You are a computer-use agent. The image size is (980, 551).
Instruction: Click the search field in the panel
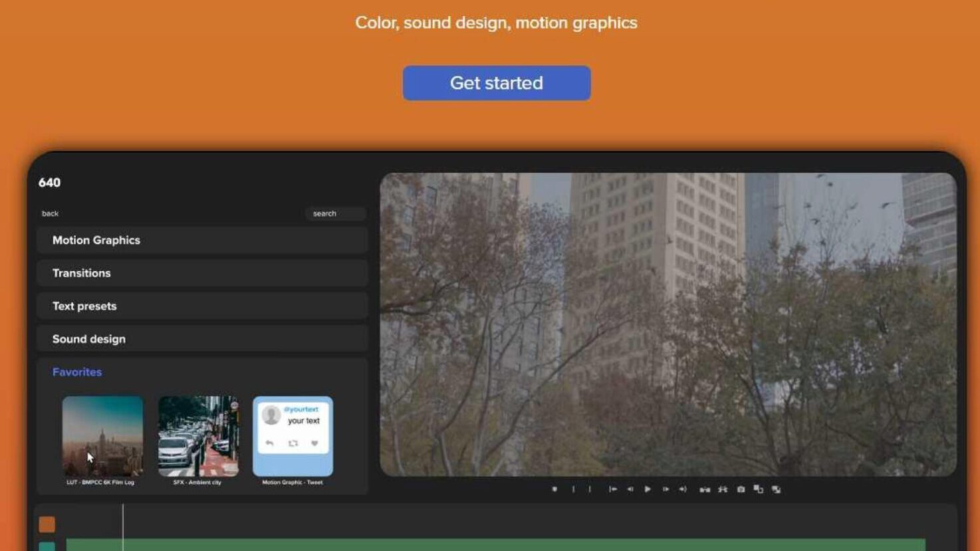[x=336, y=213]
